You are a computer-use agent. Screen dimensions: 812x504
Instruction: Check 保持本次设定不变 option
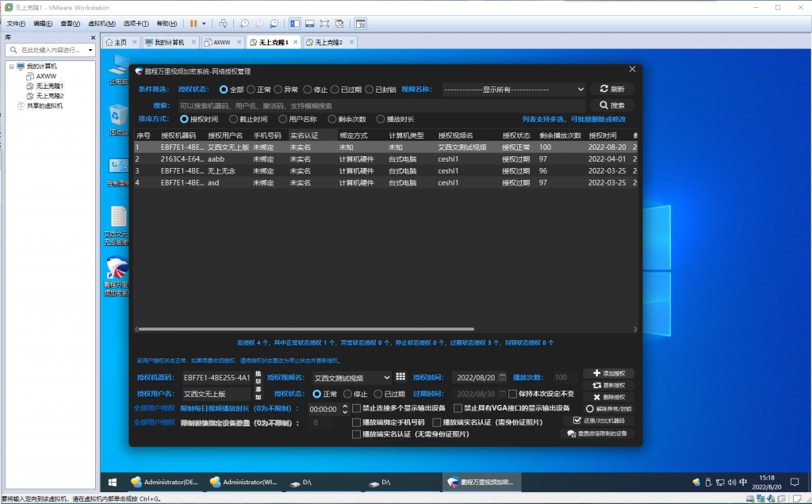coord(512,393)
